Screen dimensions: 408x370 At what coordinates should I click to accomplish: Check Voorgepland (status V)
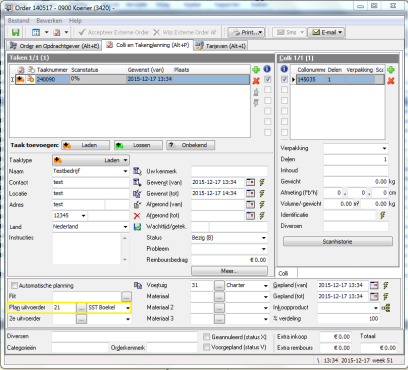(207, 347)
